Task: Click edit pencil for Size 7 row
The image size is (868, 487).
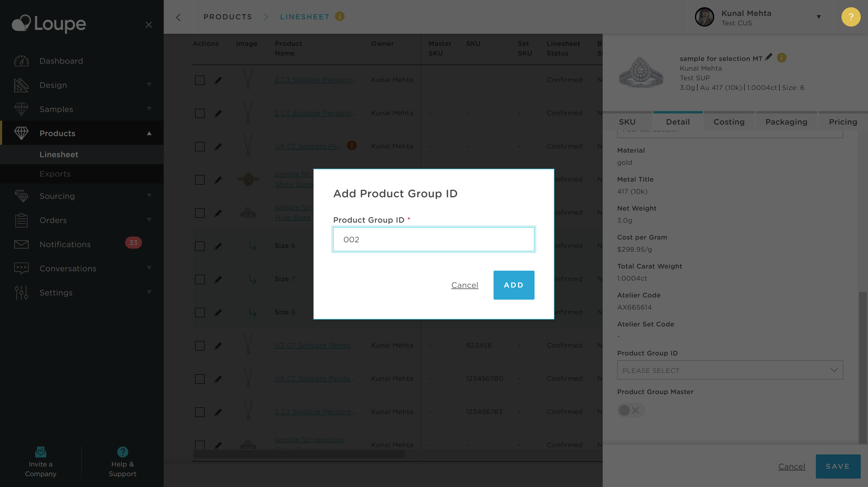Action: pyautogui.click(x=218, y=279)
